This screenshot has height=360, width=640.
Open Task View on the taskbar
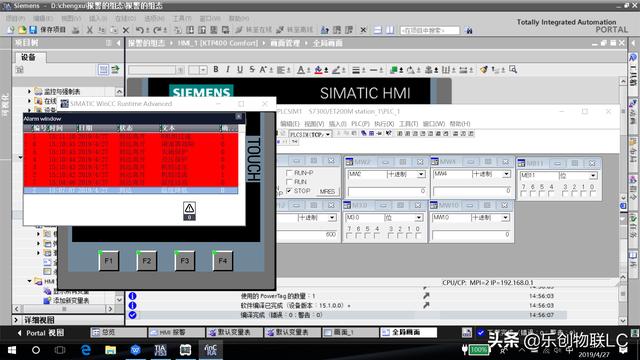60,350
